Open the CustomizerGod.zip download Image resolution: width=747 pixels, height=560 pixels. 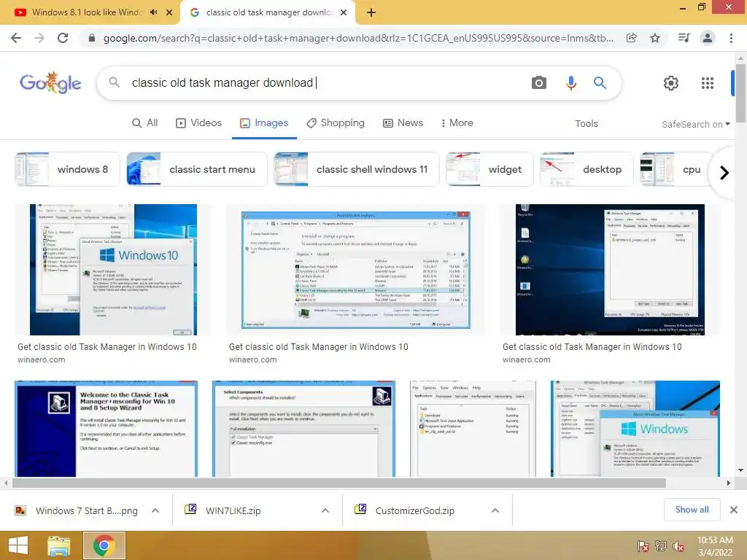tap(406, 510)
